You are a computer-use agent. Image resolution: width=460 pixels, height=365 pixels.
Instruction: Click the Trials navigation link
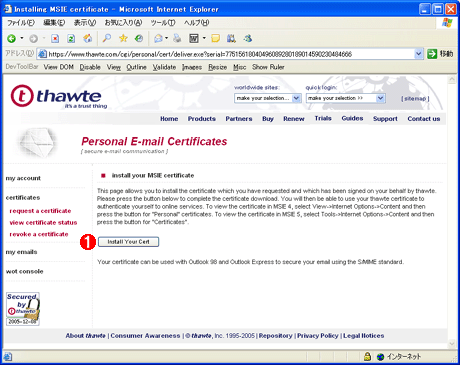[x=323, y=118]
